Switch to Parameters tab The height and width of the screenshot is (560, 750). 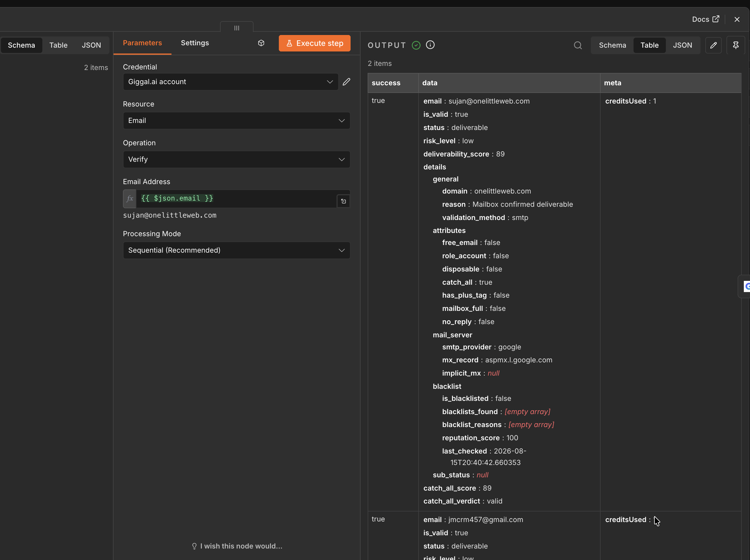pos(142,43)
